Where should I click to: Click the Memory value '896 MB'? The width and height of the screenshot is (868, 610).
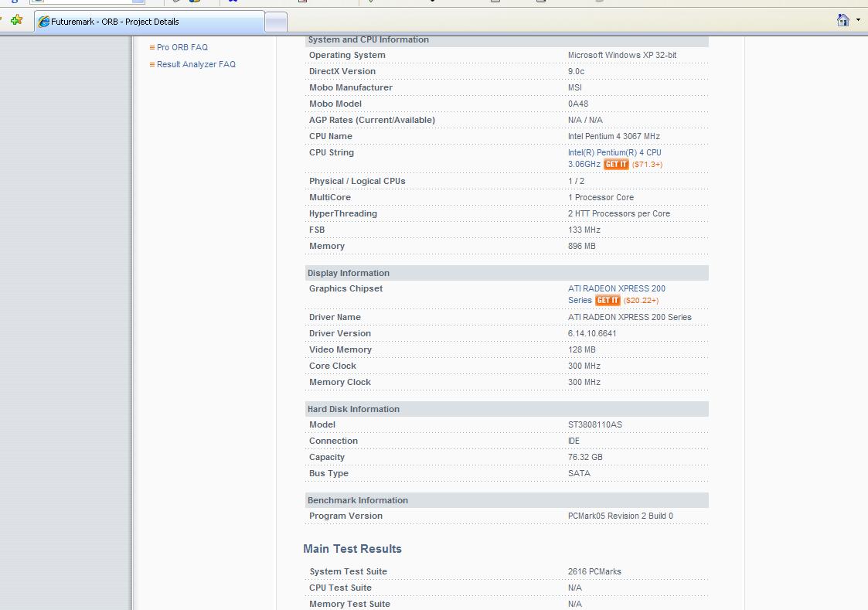(582, 246)
